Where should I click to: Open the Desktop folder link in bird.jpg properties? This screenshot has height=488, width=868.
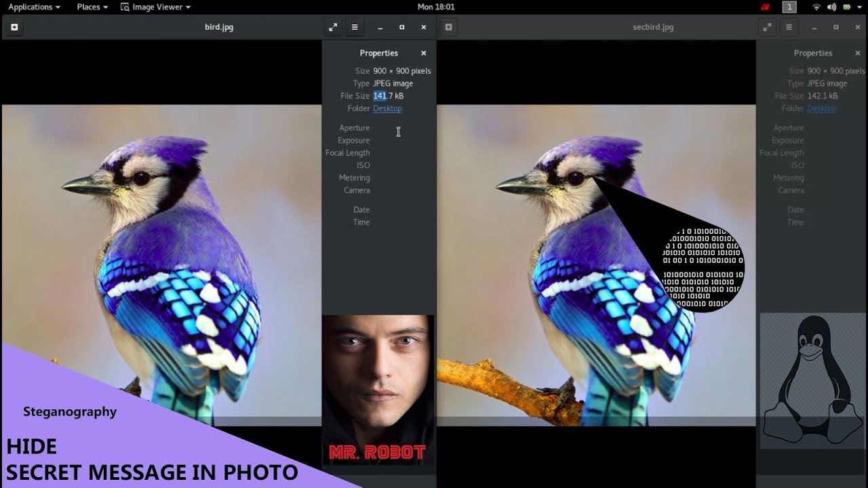click(x=387, y=108)
